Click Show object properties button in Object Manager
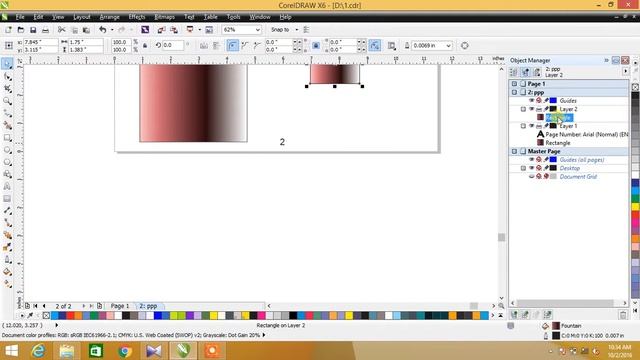640x360 pixels. click(x=513, y=72)
